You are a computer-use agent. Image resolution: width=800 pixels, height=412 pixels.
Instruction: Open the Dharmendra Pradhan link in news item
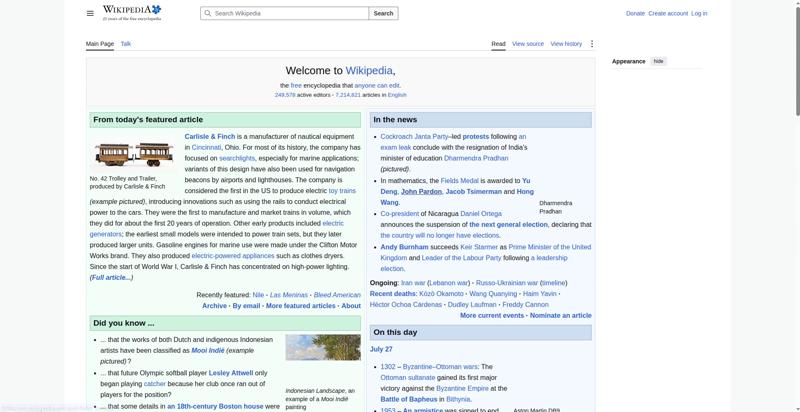point(476,158)
